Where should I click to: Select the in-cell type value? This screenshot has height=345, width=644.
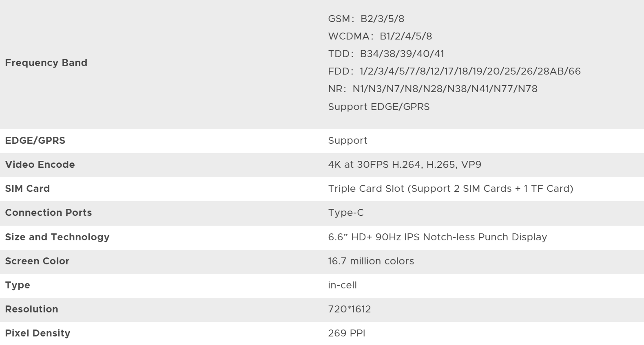[342, 285]
